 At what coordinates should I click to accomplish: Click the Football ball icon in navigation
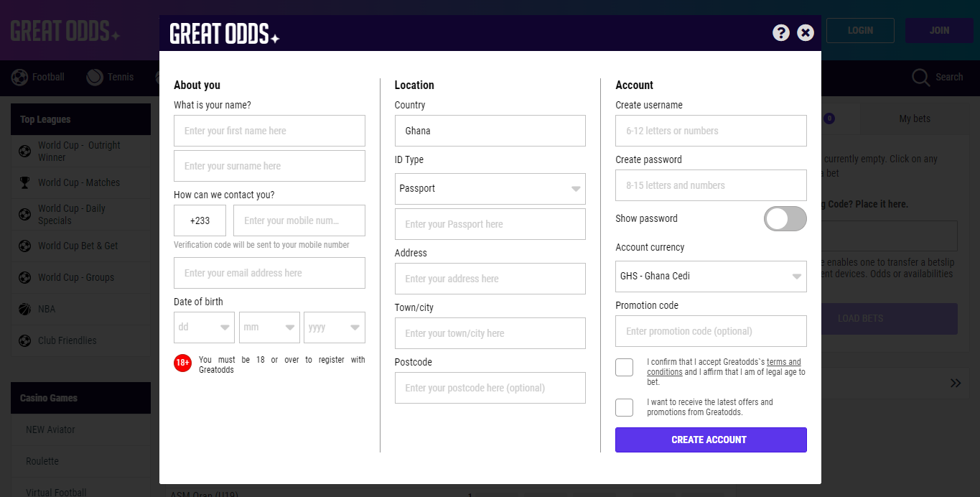click(20, 78)
